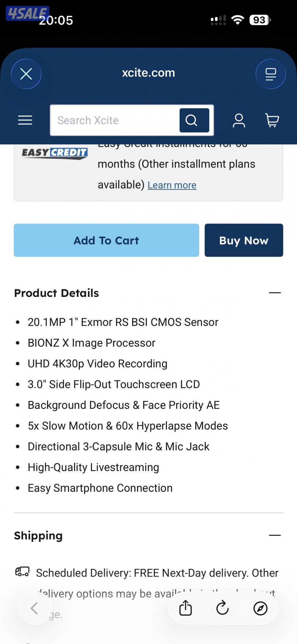Collapse the Shipping section
Screen dimensions: 297x644
click(275, 535)
